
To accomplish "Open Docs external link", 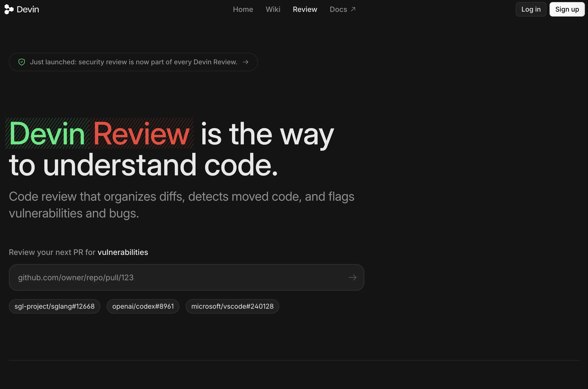I will coord(343,9).
